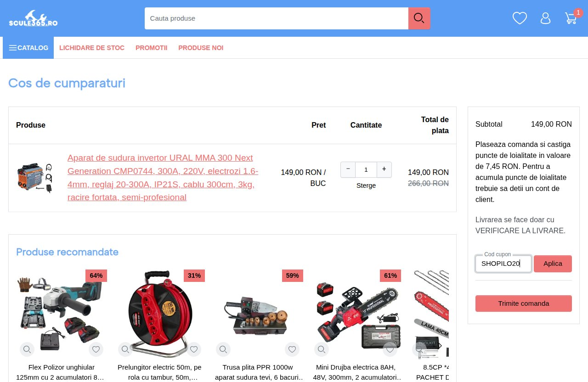Click the Produse recomandate heading

[x=67, y=252]
